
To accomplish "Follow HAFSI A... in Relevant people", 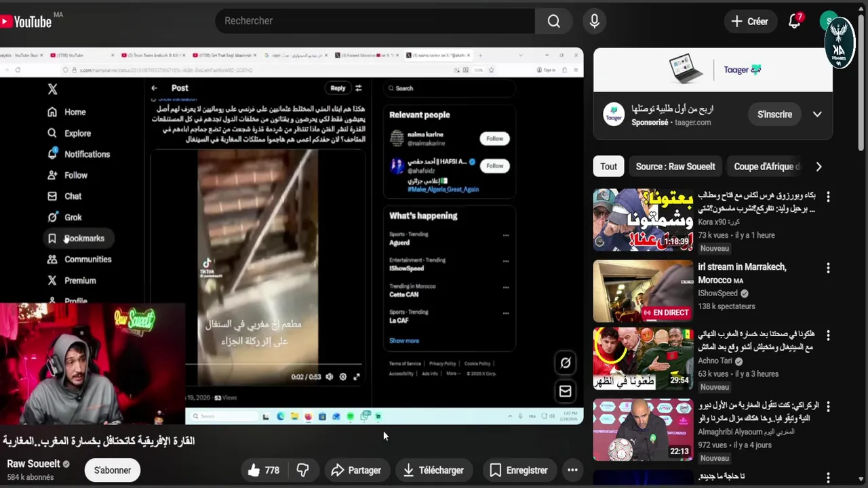I will pos(494,165).
